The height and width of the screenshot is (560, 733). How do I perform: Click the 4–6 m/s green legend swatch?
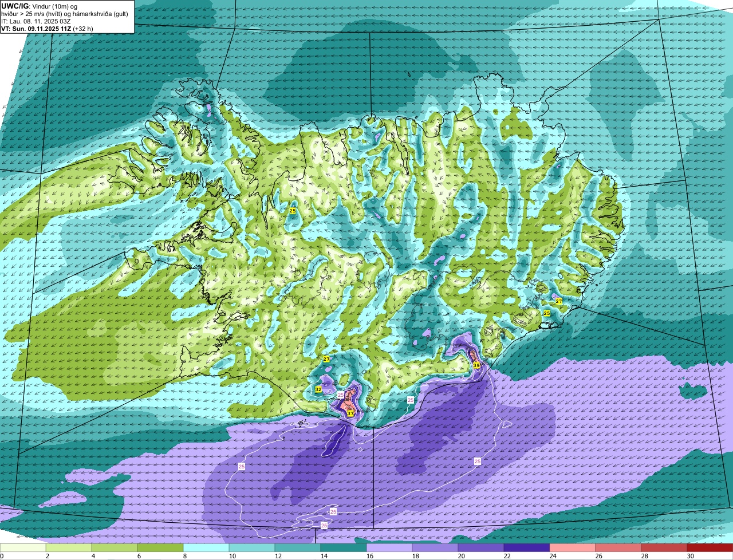[115, 547]
